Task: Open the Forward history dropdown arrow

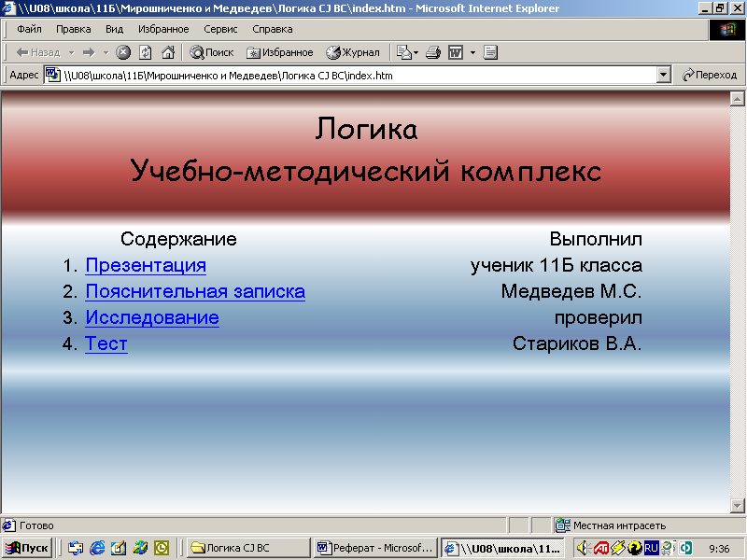Action: click(x=106, y=52)
